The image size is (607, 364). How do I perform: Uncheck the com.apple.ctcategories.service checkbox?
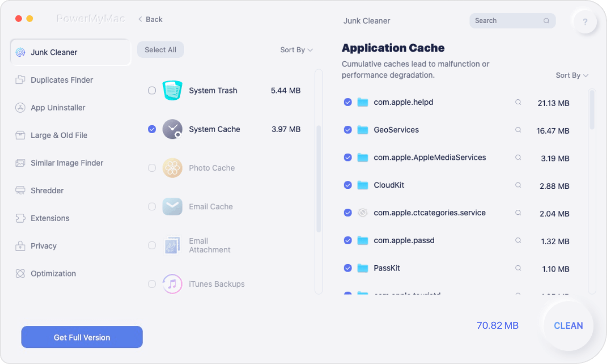(348, 213)
